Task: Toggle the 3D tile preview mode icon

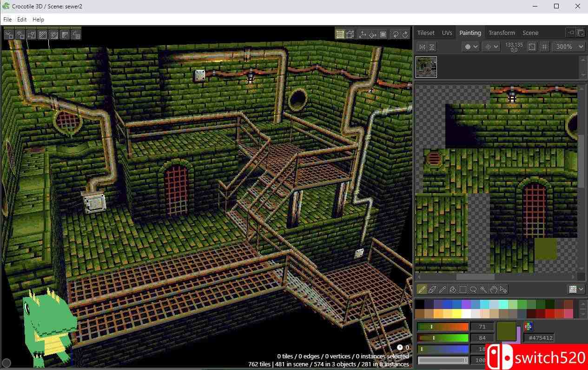Action: coord(350,34)
